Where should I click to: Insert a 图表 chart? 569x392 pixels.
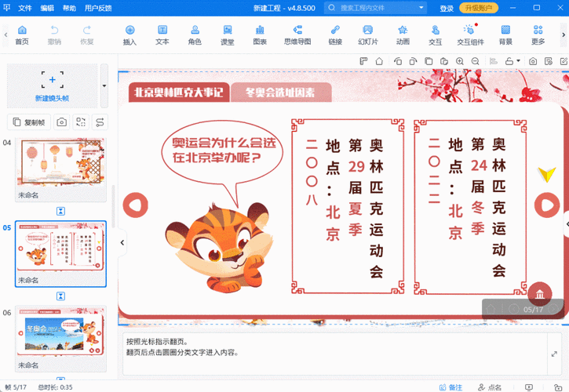260,35
